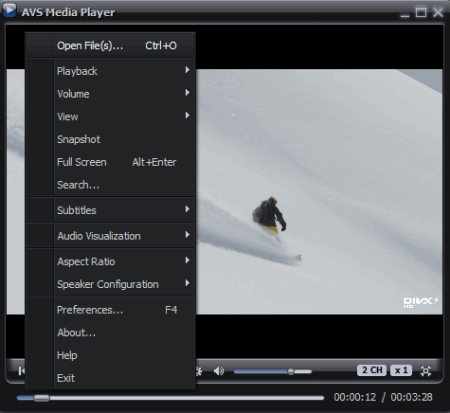The height and width of the screenshot is (413, 450).
Task: Expand the Playback submenu
Action: click(x=110, y=71)
